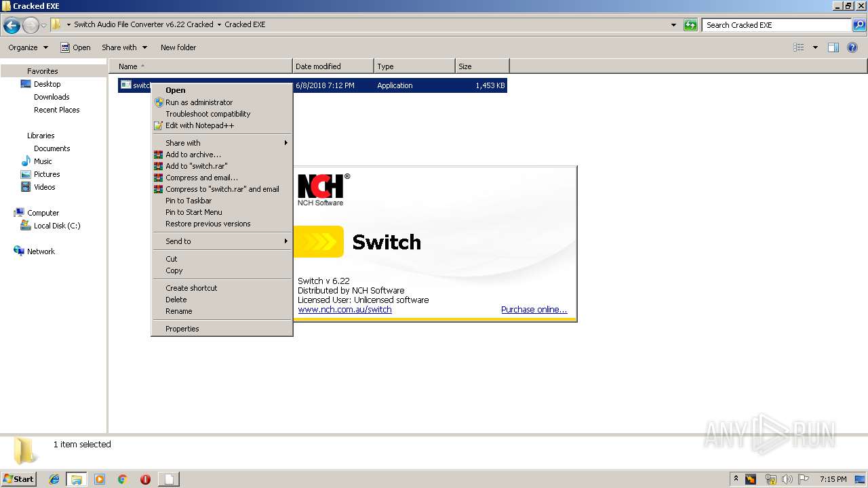Choose Cut in context menu
Screen dimensions: 868x488
pos(222,259)
